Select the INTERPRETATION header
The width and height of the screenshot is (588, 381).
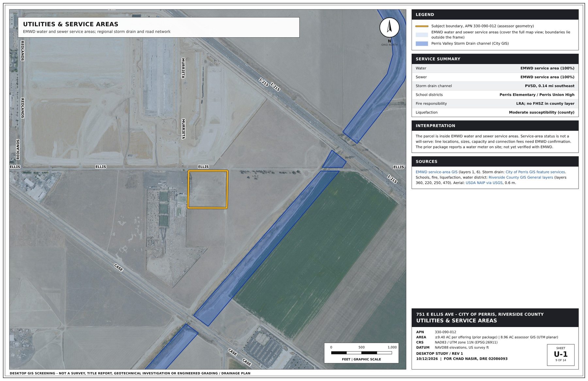pos(495,126)
